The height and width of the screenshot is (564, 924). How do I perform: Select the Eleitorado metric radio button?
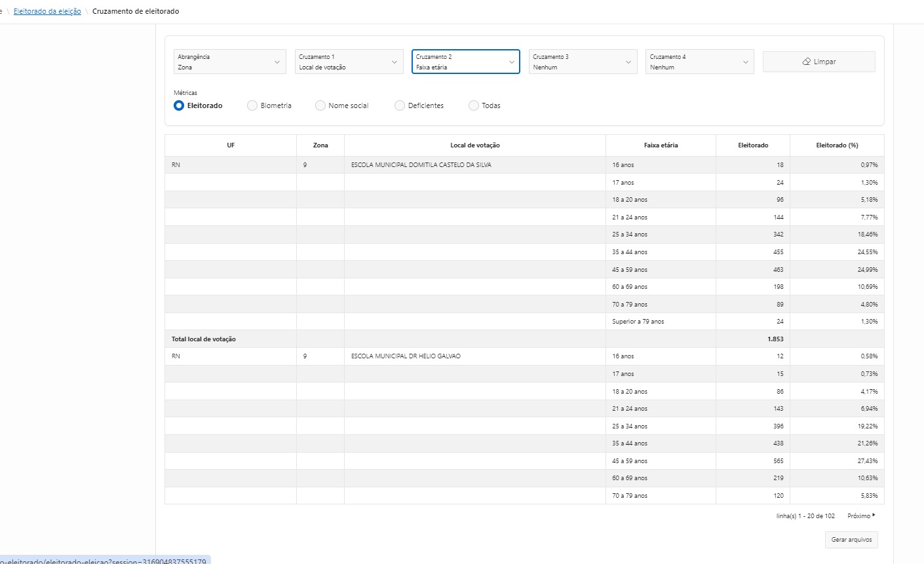pyautogui.click(x=179, y=105)
